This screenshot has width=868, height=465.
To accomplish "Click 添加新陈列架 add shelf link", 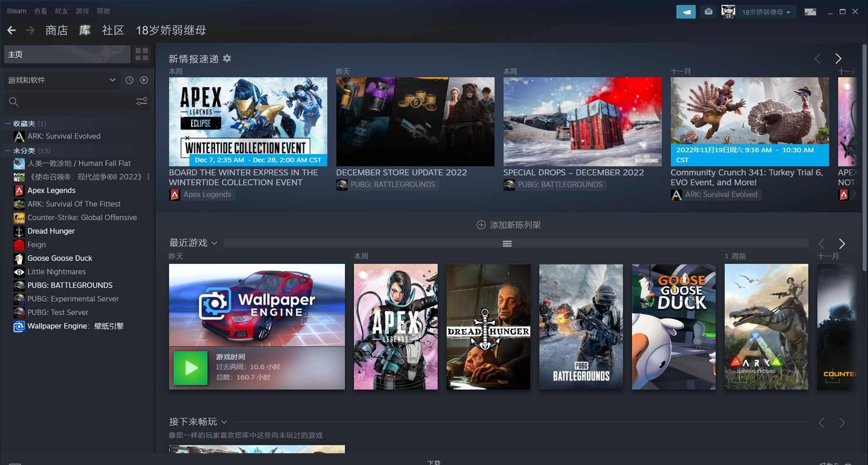I will point(515,225).
